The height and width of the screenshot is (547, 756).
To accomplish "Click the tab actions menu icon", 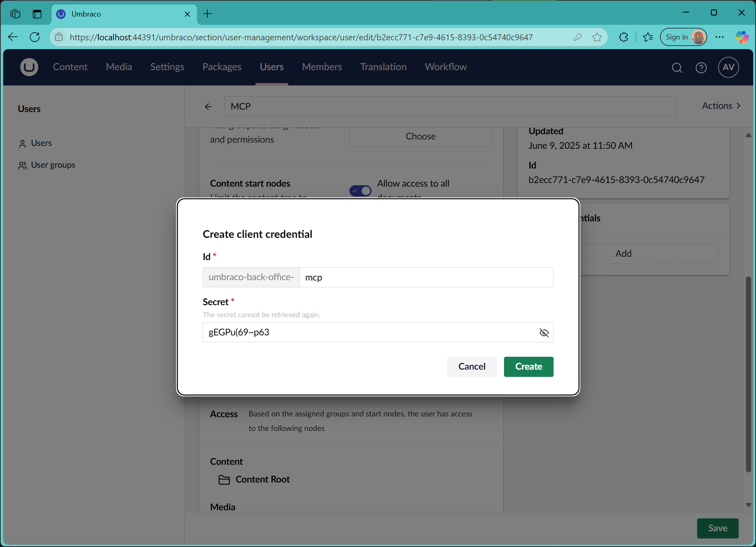I will click(37, 14).
